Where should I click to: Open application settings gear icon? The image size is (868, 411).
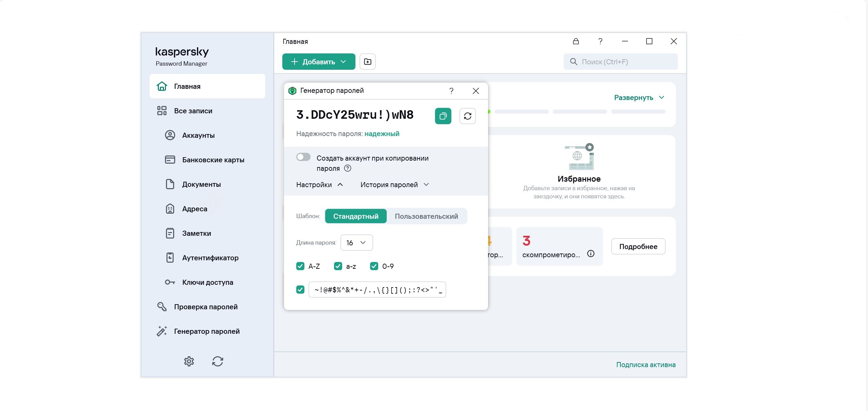click(x=189, y=361)
